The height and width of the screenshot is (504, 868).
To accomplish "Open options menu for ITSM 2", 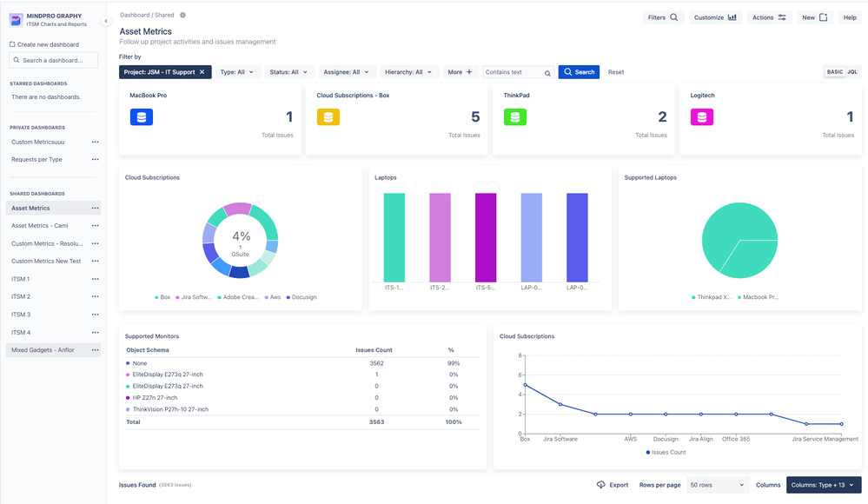I will 96,296.
